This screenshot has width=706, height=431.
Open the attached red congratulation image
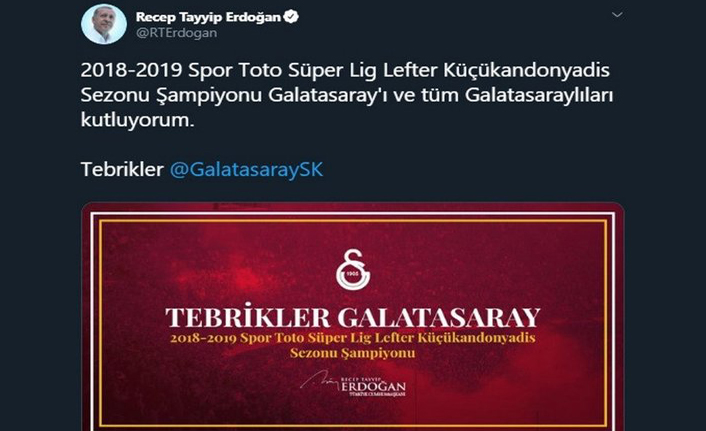click(x=353, y=317)
